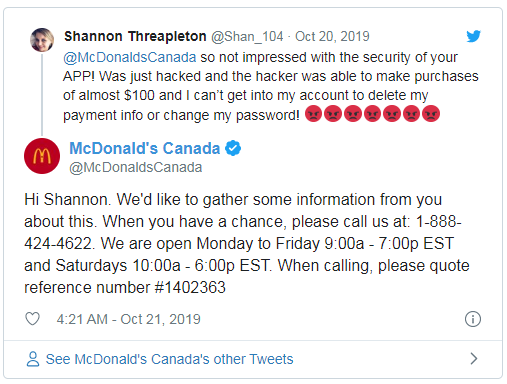507x384 pixels.
Task: Click the McDonald's Canada logo avatar
Action: coord(42,156)
